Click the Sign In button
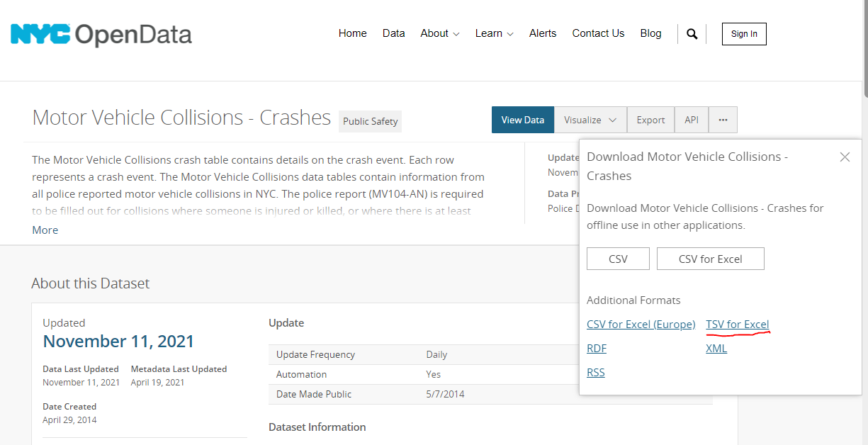The image size is (868, 445). point(744,34)
